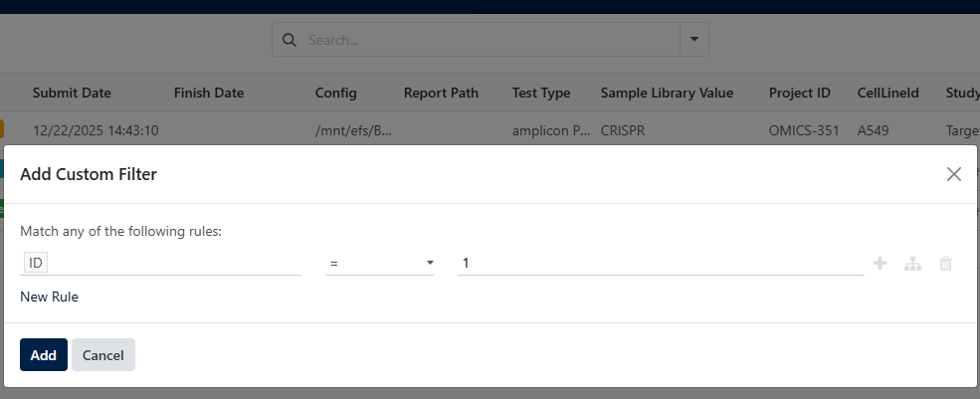Open the equals operator dropdown
The image size is (980, 399).
[380, 263]
